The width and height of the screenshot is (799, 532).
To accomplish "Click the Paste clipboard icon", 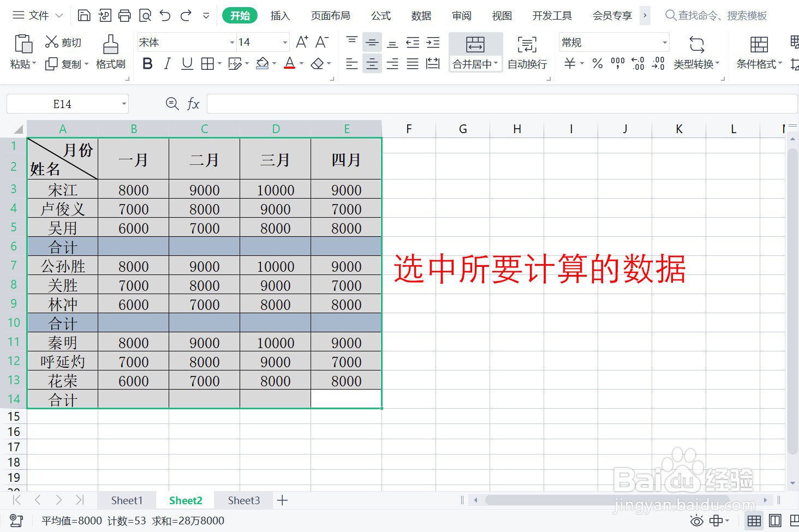I will tap(23, 44).
